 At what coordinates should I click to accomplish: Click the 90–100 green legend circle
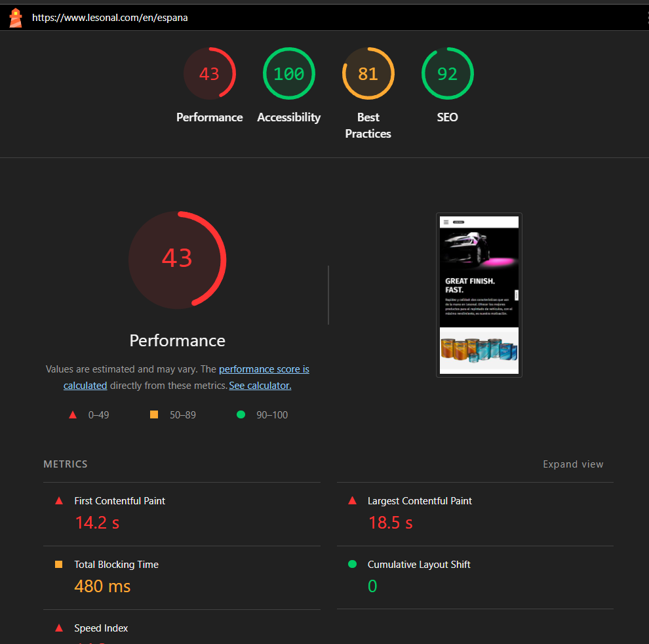pyautogui.click(x=241, y=414)
